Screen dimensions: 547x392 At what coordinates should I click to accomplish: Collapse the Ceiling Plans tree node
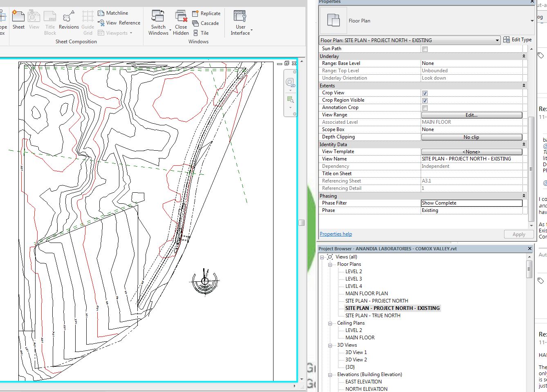coord(330,323)
